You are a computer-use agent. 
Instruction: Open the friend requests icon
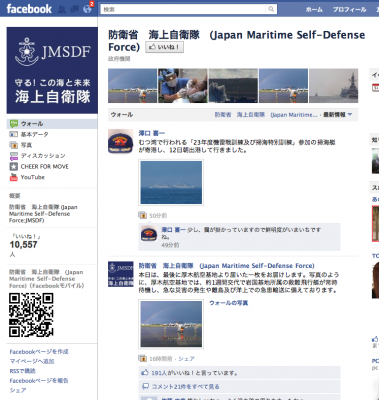click(x=61, y=9)
